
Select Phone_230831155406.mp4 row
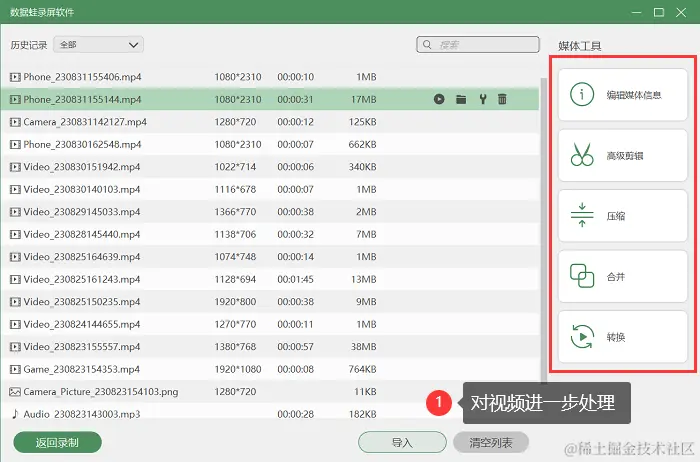point(270,77)
